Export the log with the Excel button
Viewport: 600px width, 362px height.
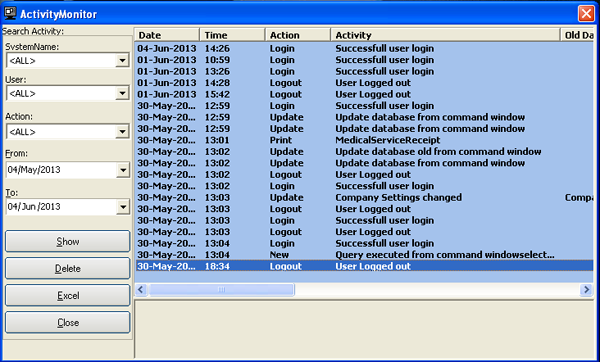(x=68, y=295)
